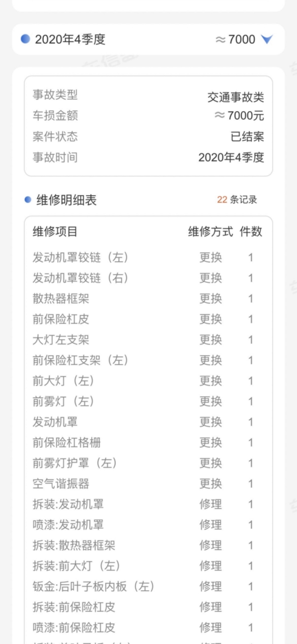This screenshot has width=297, height=644.
Task: Click the 前保险杠皮 更换 row
Action: tap(148, 319)
